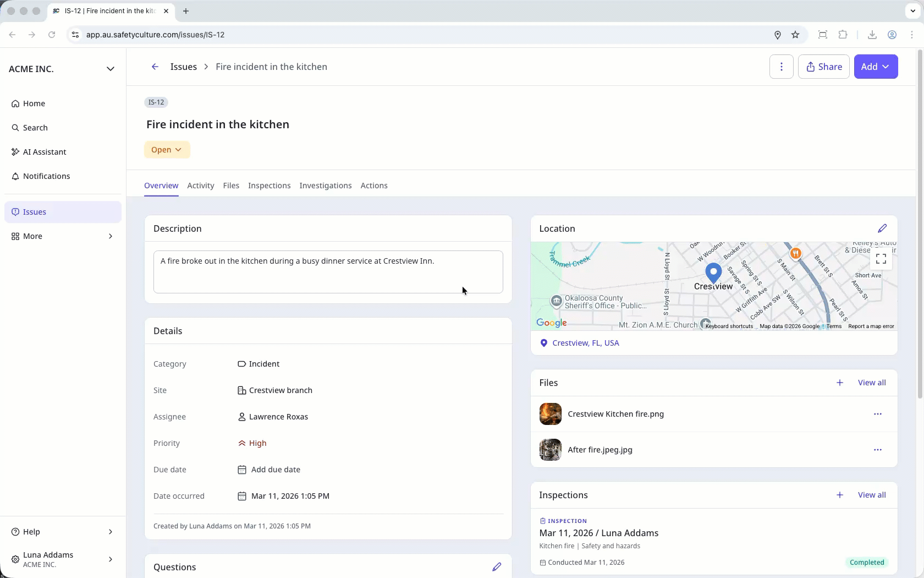Click View all in the Inspections panel

[872, 495]
